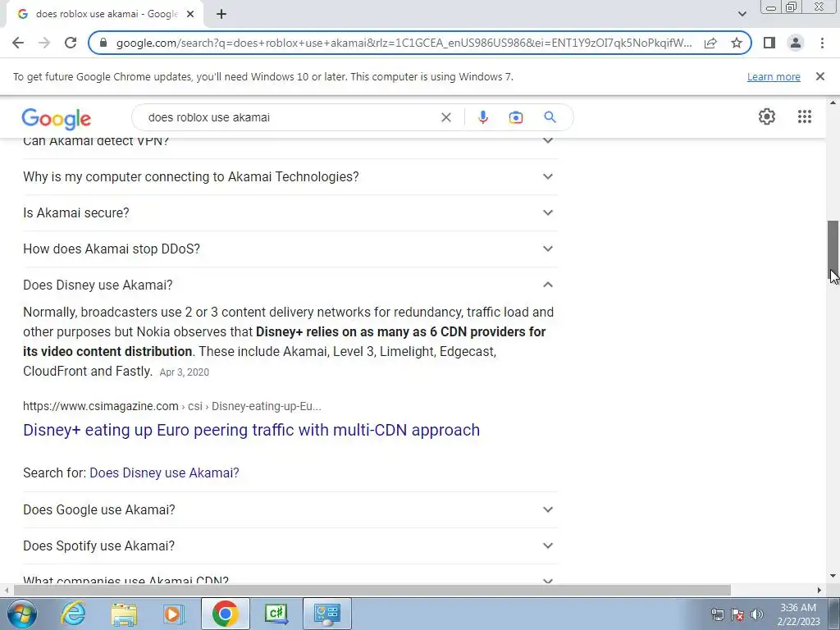Dismiss the Chrome update notification bar
The image size is (840, 630).
819,76
